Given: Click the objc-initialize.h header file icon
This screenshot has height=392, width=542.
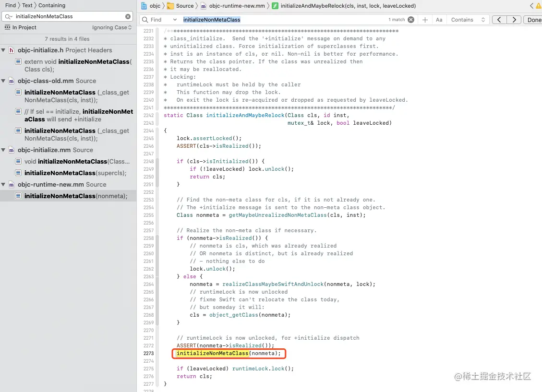Looking at the screenshot, I should [12, 50].
